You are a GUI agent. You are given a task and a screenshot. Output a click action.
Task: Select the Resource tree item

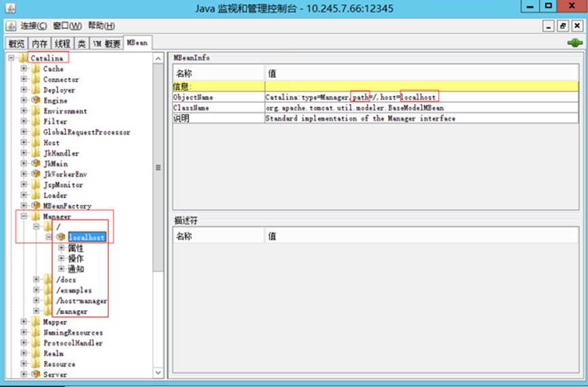[x=59, y=364]
